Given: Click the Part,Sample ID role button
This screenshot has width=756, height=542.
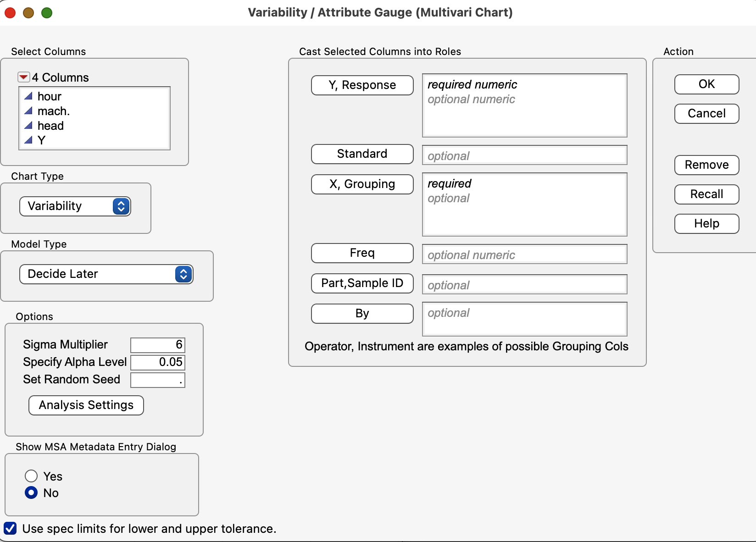Looking at the screenshot, I should [362, 283].
